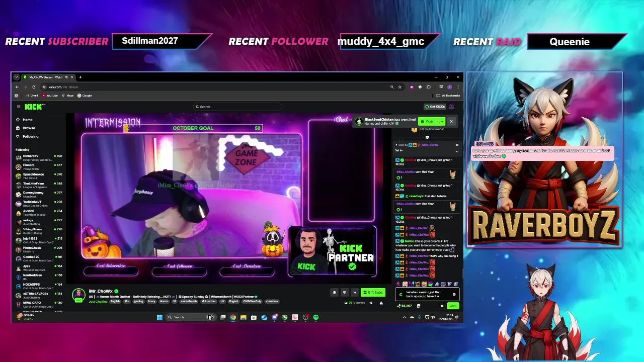Reload the Kick page
The image size is (644, 362).
[34, 87]
